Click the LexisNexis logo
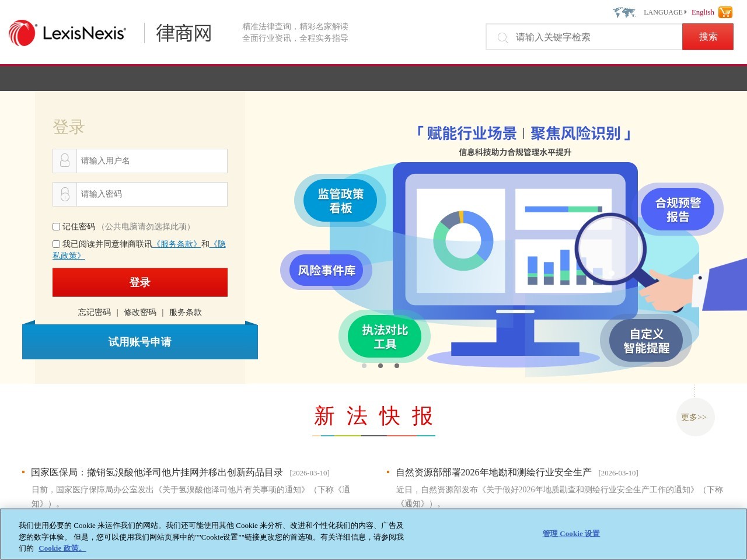The height and width of the screenshot is (560, 747). 66,33
